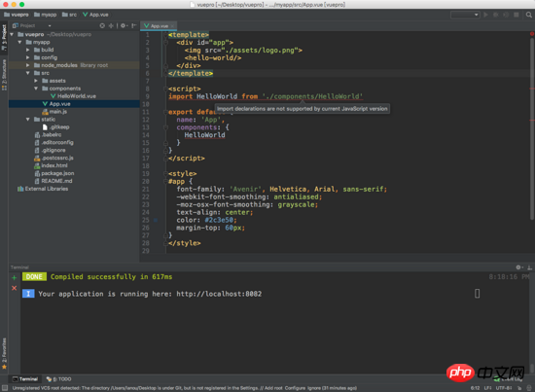Screen dimensions: 535x392
Task: Click the editor's vertical scrollbar
Action: coord(532,128)
